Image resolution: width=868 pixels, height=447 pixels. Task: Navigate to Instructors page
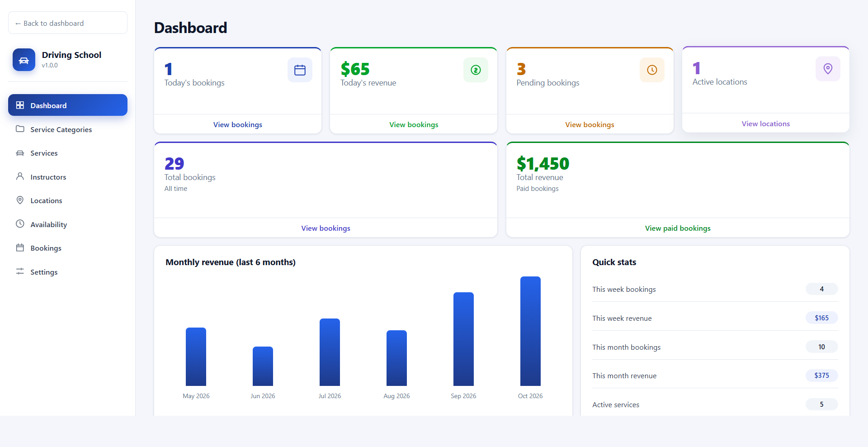[68, 177]
